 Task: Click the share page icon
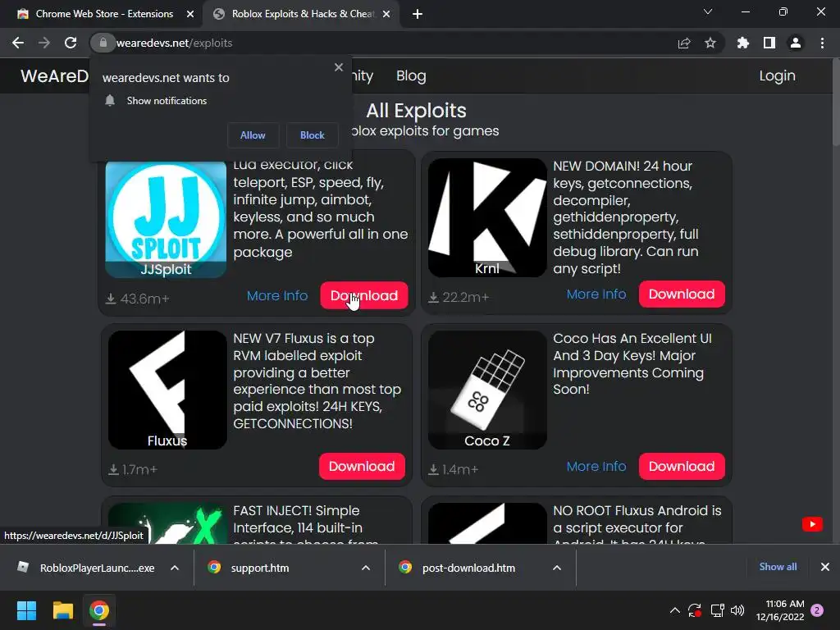click(684, 43)
